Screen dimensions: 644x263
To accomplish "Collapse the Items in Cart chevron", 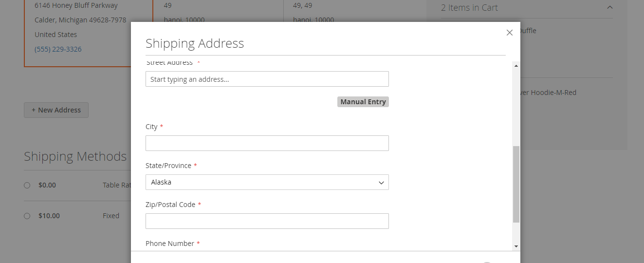I will click(609, 7).
